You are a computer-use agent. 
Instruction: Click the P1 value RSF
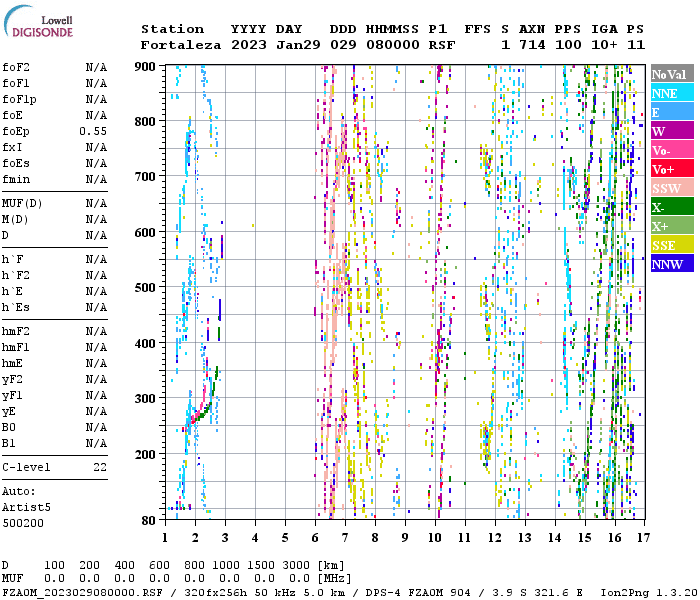pyautogui.click(x=442, y=45)
